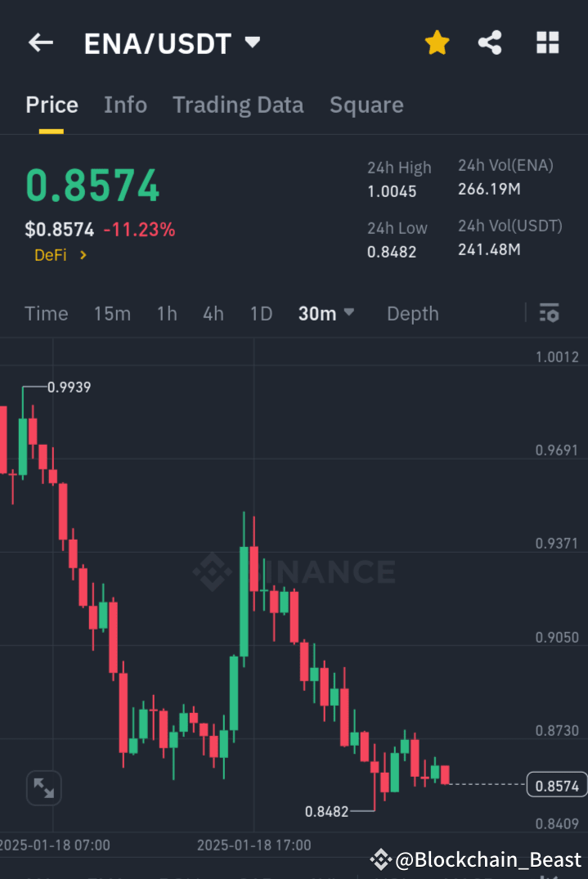Share the ENA/USDT chart
This screenshot has width=588, height=879.
click(x=490, y=43)
